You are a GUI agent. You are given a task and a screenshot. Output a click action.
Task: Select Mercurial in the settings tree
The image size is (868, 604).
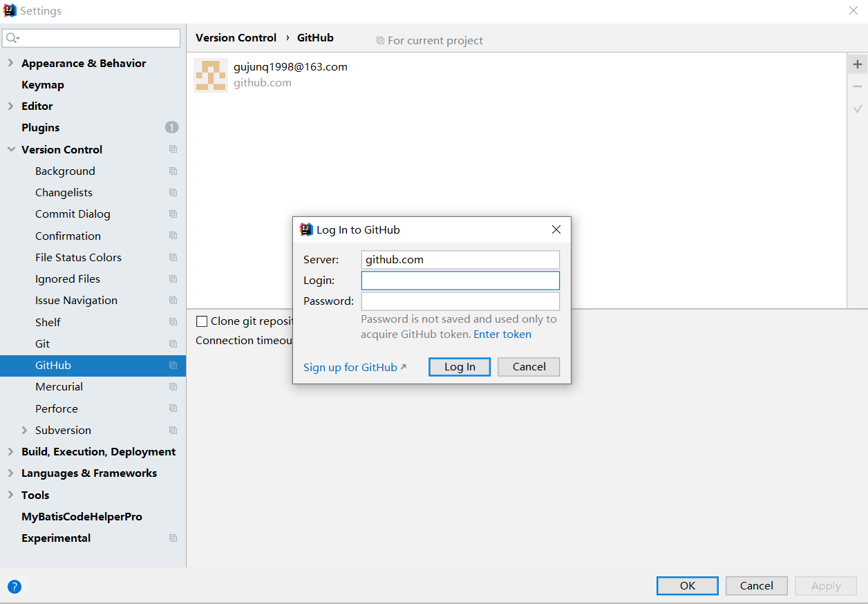coord(59,387)
